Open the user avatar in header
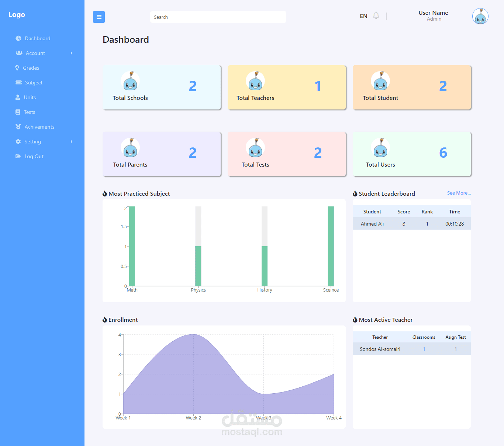This screenshot has height=446, width=504. [x=480, y=16]
